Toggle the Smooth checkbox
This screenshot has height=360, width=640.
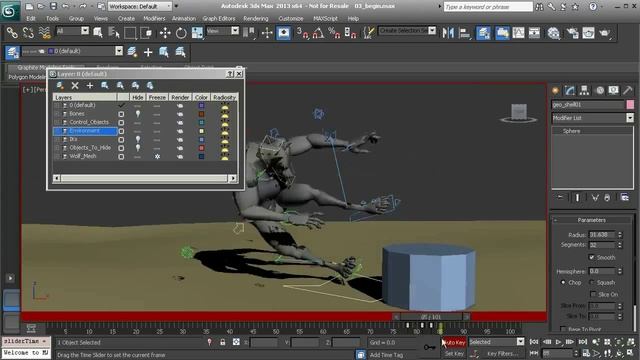point(591,258)
